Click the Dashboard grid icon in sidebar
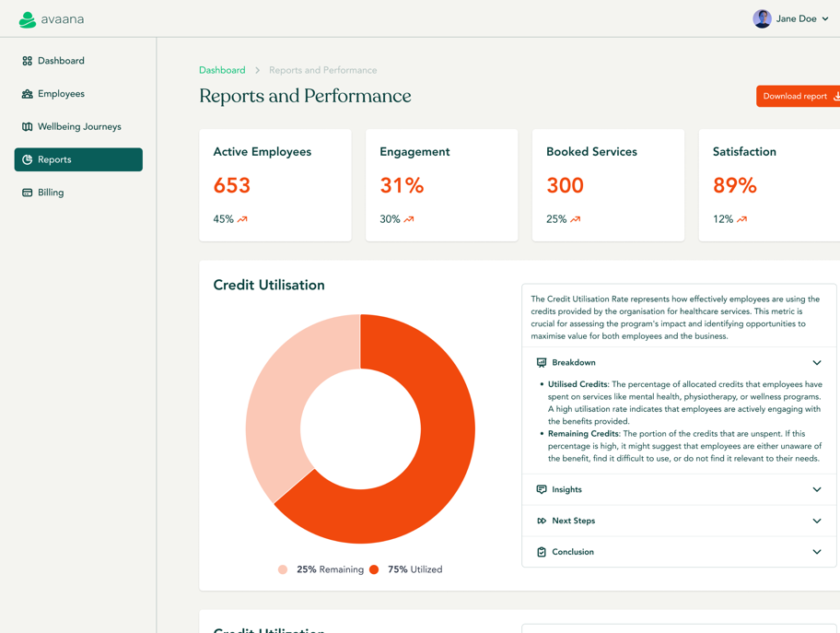 27,61
